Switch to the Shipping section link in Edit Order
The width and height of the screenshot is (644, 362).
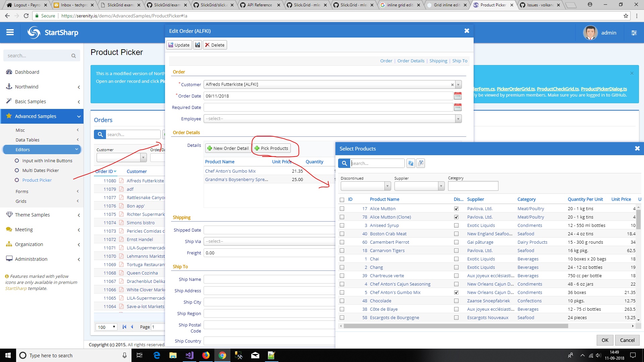438,61
